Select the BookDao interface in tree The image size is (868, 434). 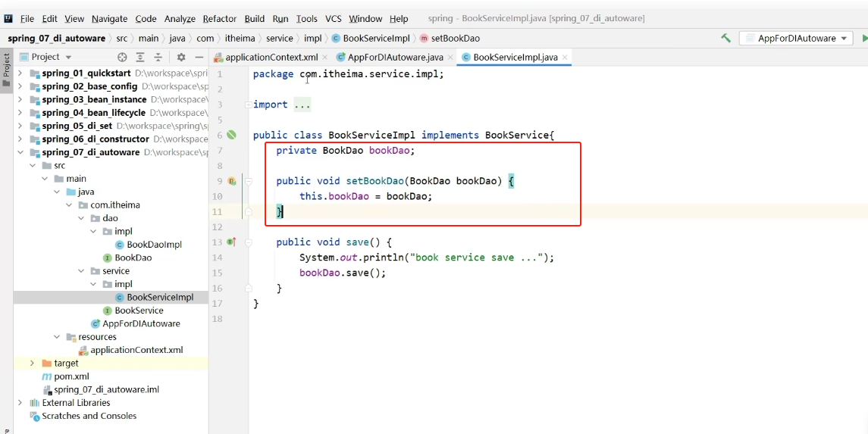[x=127, y=258]
